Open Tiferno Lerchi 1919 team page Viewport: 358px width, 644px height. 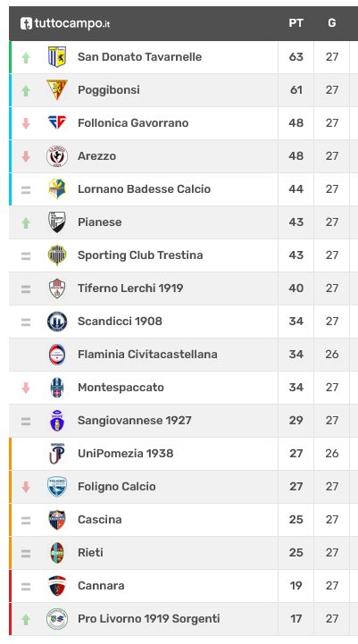(130, 288)
